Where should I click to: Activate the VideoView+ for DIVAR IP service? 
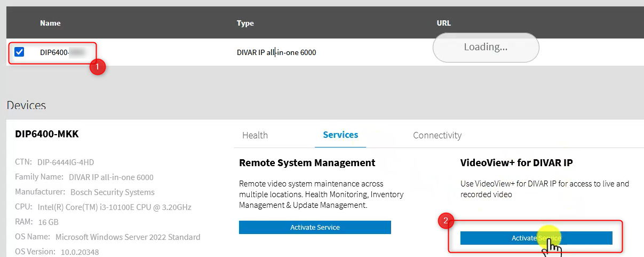pyautogui.click(x=536, y=238)
